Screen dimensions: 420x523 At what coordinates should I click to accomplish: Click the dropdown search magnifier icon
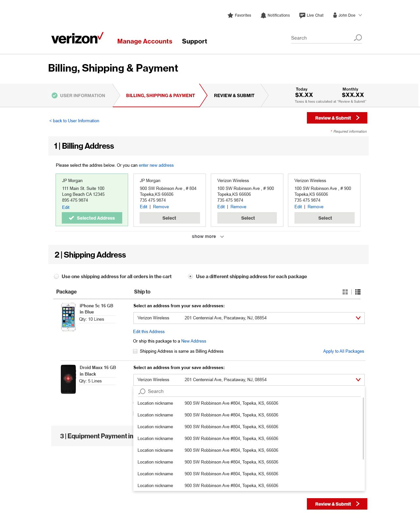click(x=142, y=391)
